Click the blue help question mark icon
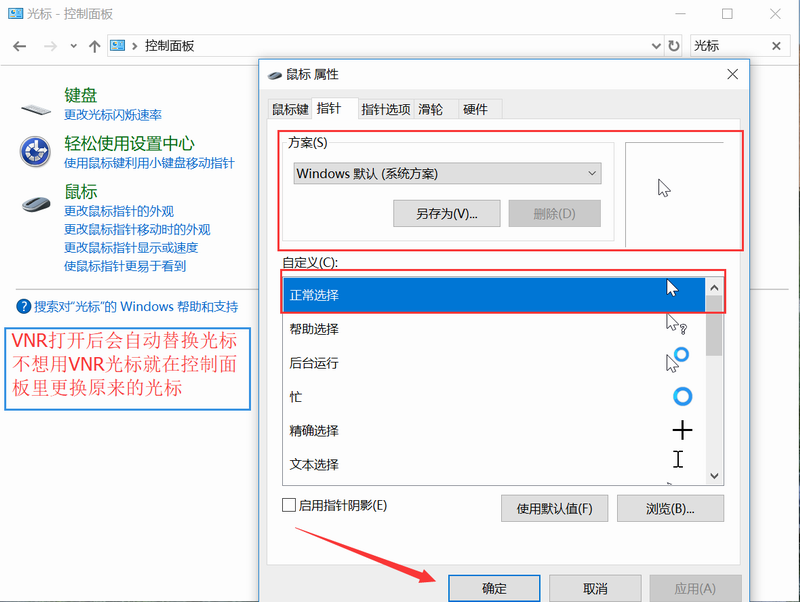This screenshot has height=602, width=800. (23, 307)
